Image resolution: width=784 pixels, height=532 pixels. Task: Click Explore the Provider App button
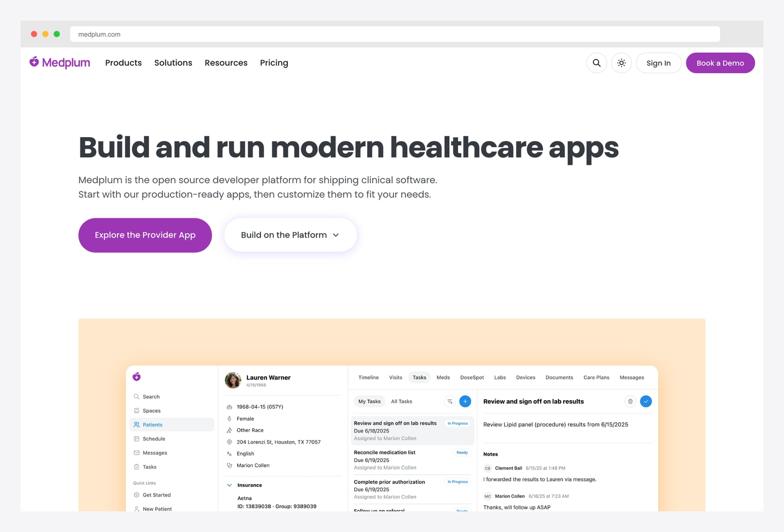coord(145,235)
